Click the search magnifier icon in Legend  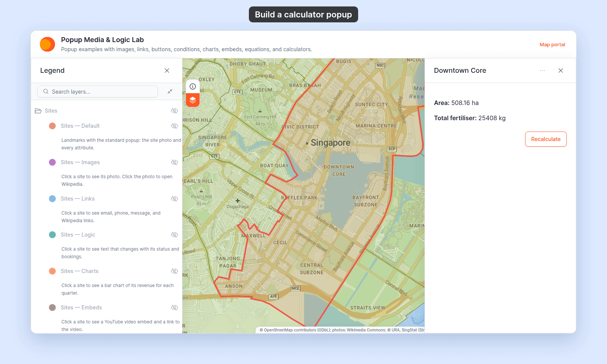pos(46,91)
